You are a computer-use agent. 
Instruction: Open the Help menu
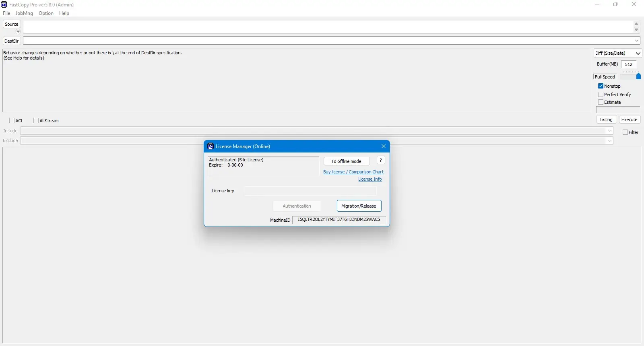[x=64, y=13]
